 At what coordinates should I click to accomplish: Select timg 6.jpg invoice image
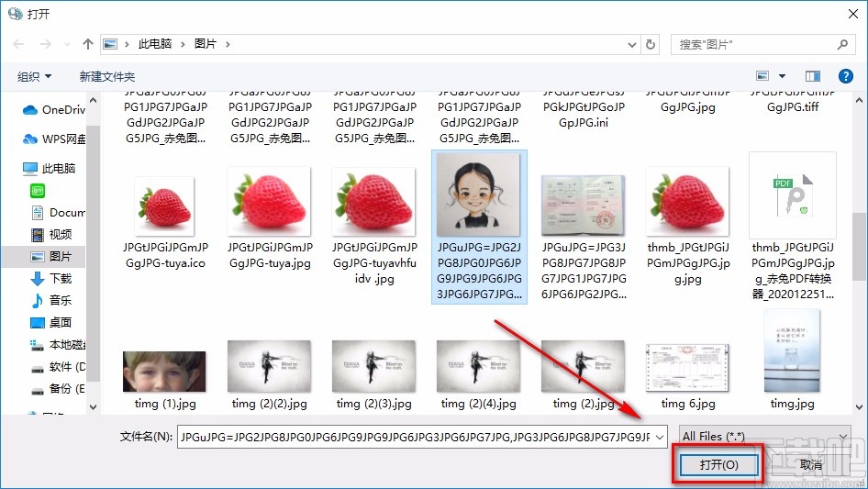687,376
